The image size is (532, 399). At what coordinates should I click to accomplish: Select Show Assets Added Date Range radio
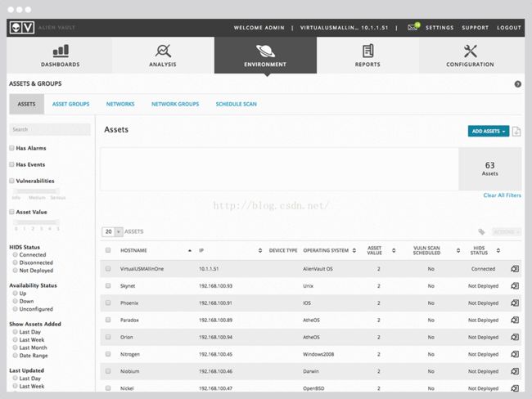(15, 356)
